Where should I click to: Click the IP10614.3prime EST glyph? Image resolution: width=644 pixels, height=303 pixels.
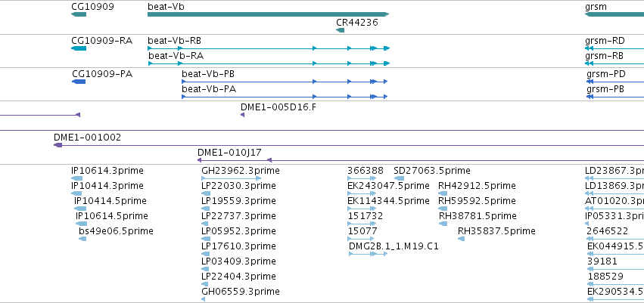76,178
